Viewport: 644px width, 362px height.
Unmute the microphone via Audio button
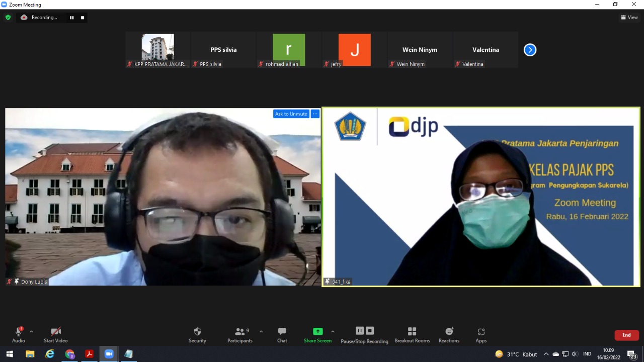click(19, 335)
